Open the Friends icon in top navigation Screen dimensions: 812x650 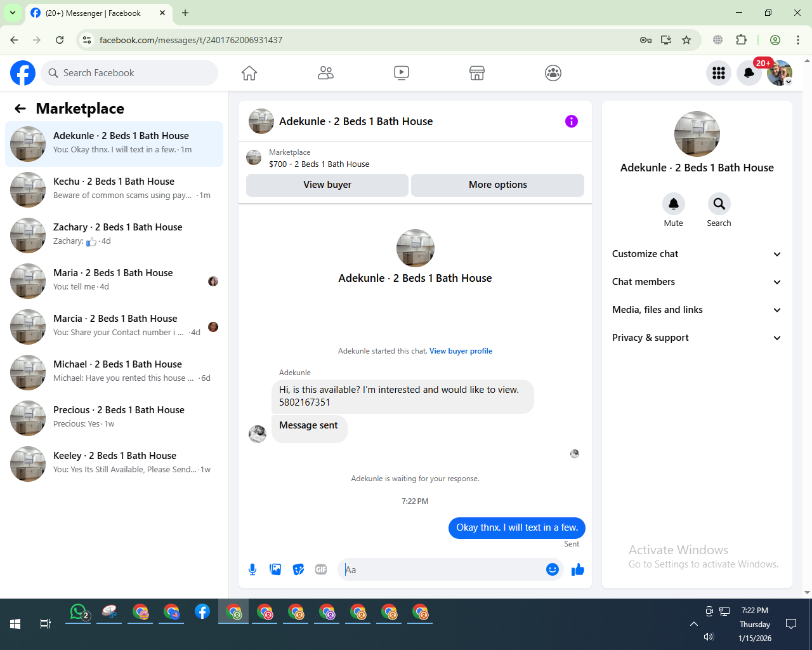[x=325, y=73]
